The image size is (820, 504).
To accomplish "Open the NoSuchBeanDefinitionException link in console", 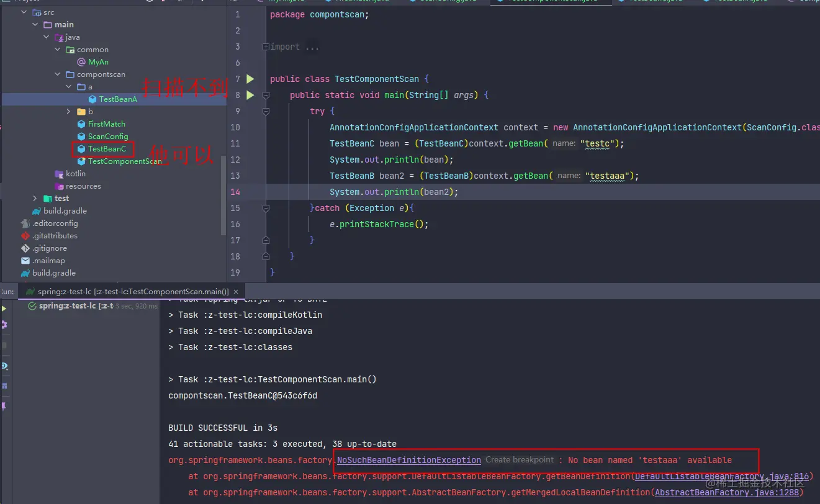I will [x=409, y=460].
